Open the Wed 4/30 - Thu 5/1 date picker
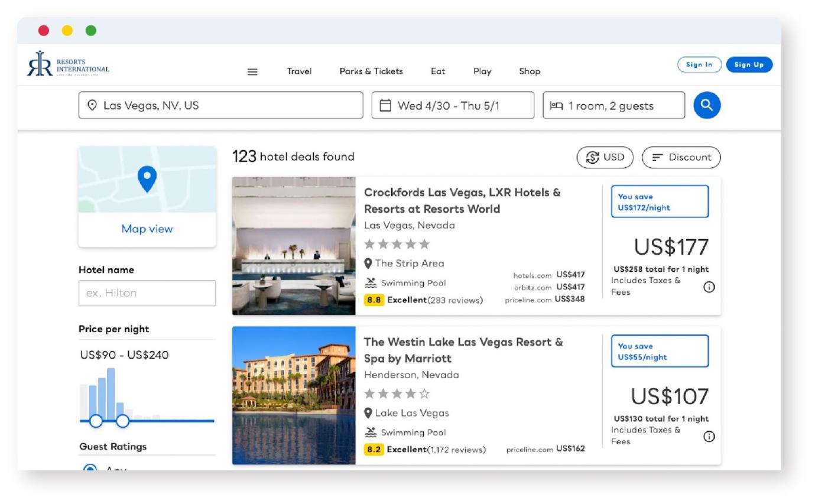The image size is (815, 504). (453, 105)
